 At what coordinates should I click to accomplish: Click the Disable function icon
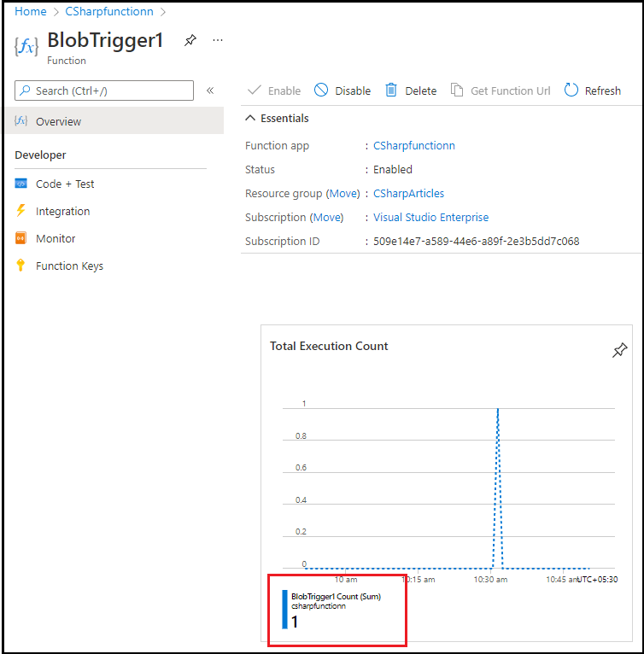coord(321,90)
